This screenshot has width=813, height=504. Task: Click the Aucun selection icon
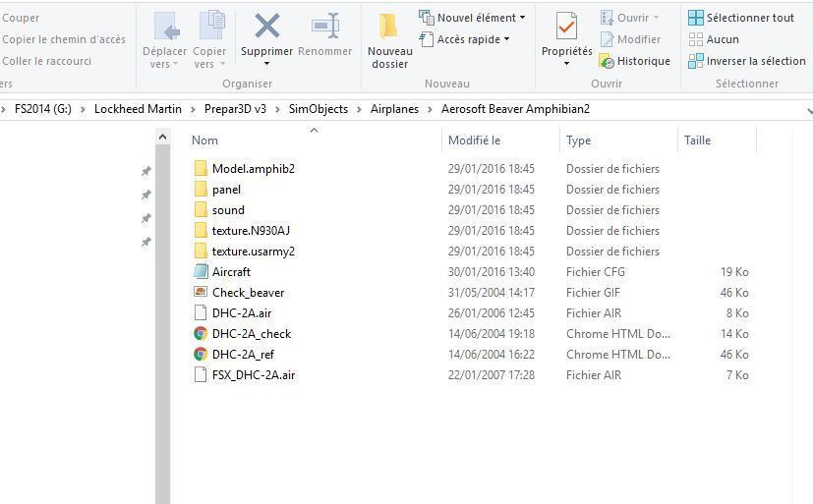pyautogui.click(x=695, y=39)
